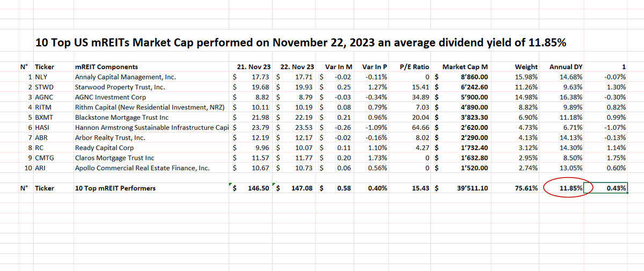Select the 1.73% Var In P cell
644x271 pixels.
(x=378, y=158)
